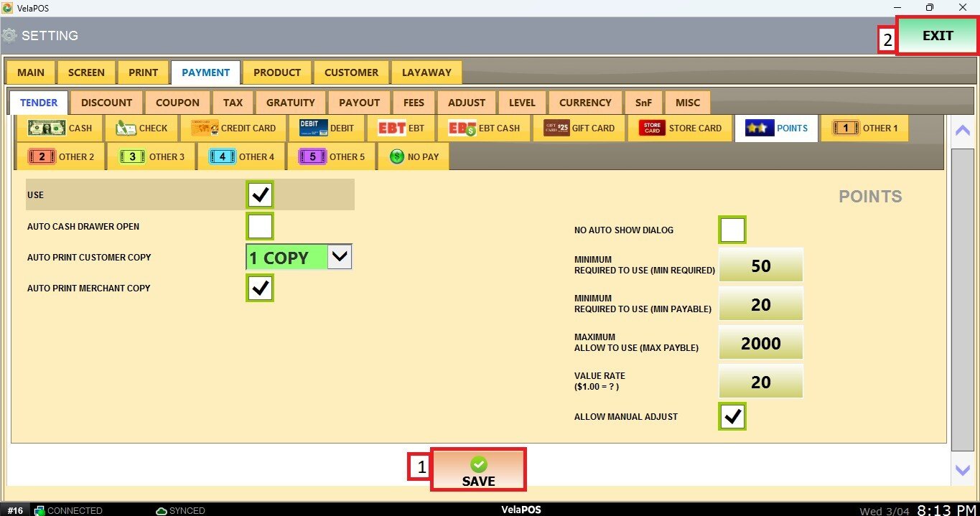Expand the Auto Print Customer Copy dropdown
This screenshot has height=516, width=980.
click(x=340, y=257)
